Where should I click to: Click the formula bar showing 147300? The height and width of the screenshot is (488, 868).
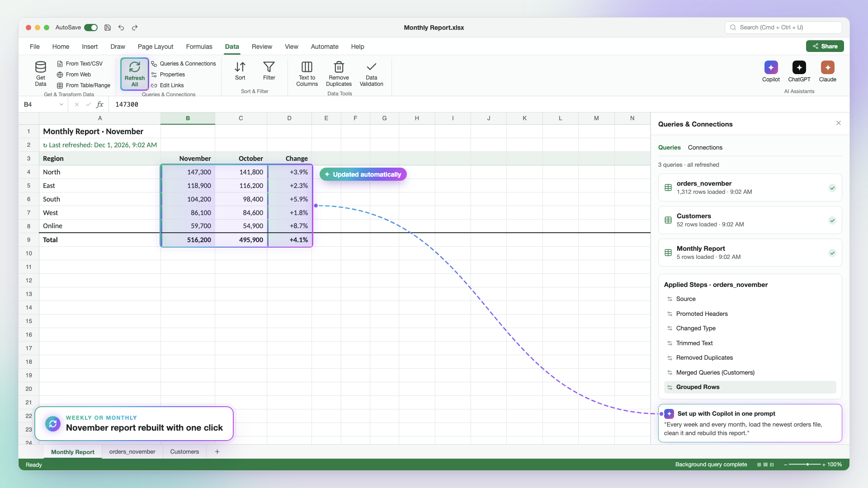point(479,104)
